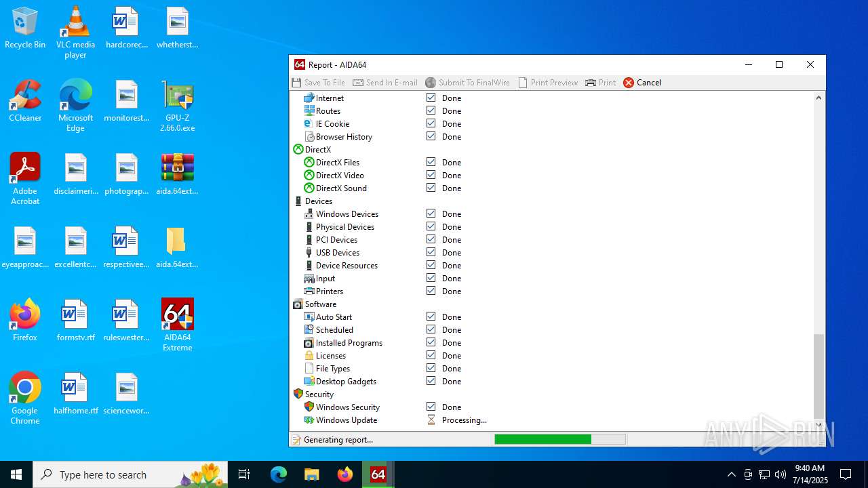
Task: Click Submit To FinalWire toolbar button
Action: [x=468, y=83]
